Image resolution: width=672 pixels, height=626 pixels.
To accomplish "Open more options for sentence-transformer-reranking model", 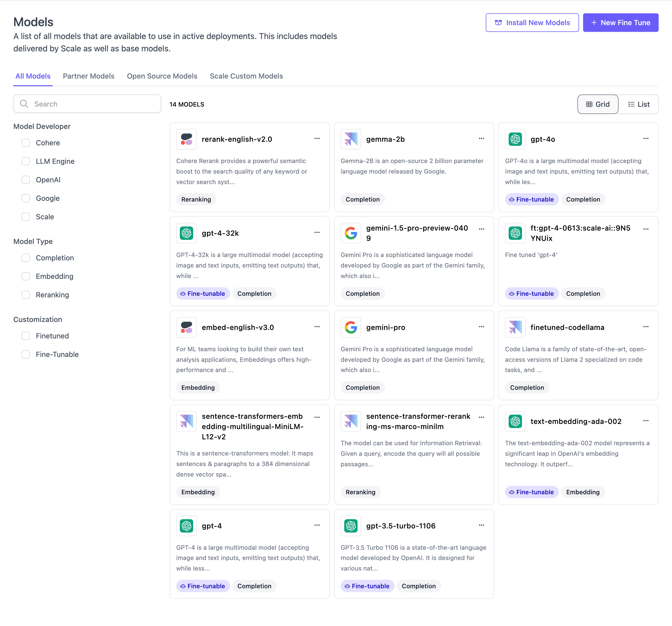I will coord(481,417).
